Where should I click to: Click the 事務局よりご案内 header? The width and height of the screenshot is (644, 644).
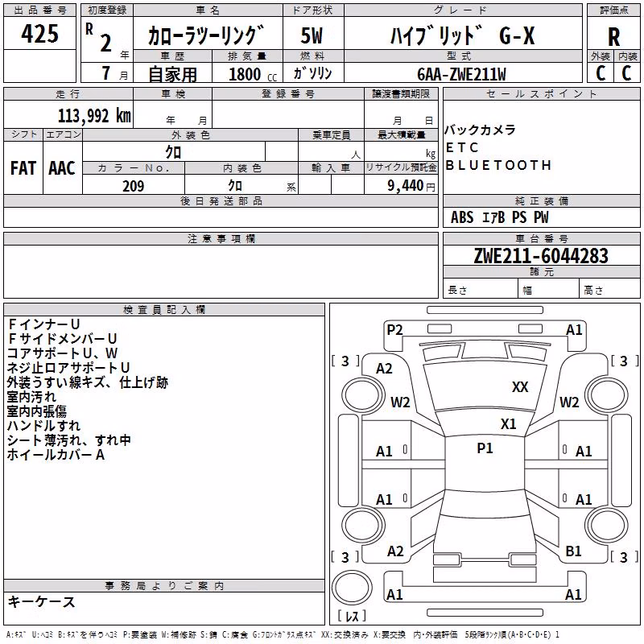164,586
